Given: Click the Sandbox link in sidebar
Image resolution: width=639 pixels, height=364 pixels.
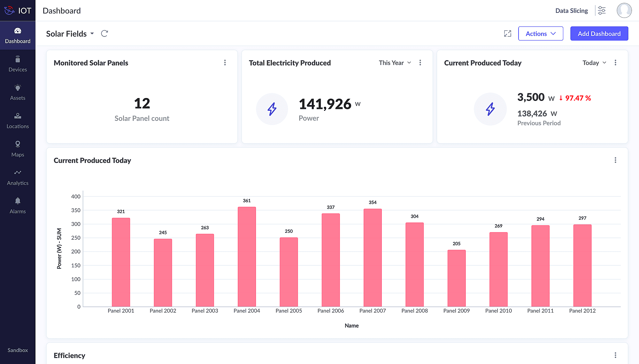Looking at the screenshot, I should click(x=18, y=350).
